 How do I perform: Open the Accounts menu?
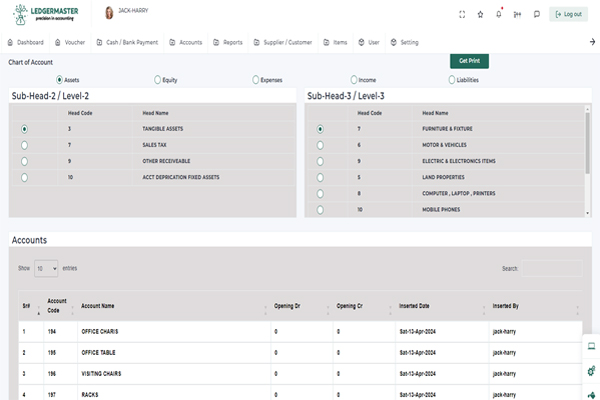tap(186, 42)
